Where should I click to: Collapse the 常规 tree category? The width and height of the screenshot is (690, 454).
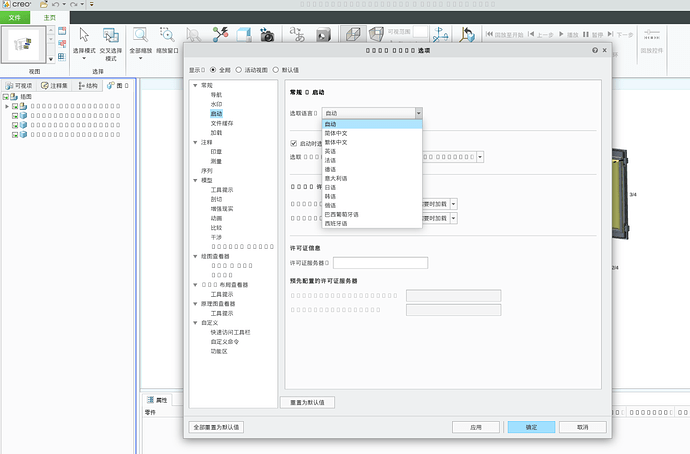tap(194, 85)
